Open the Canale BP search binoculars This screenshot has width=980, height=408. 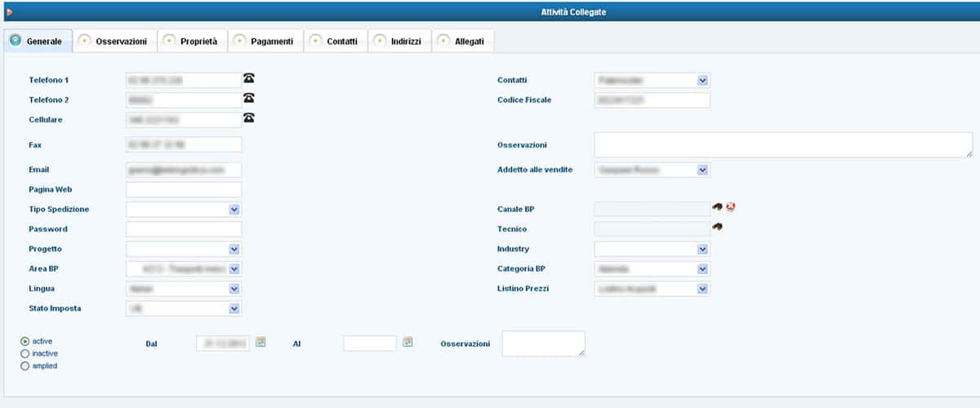click(717, 207)
